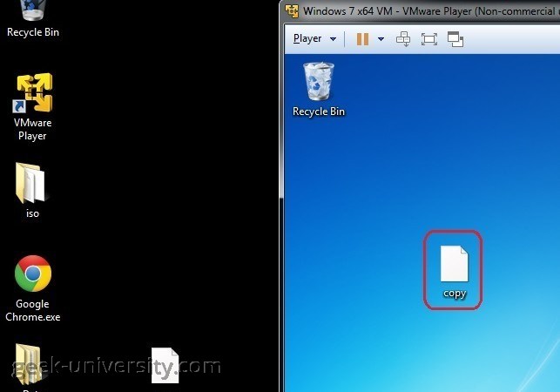Select the zipped folder icon at the bottom of the desktop
Image resolution: width=560 pixels, height=392 pixels.
[30, 364]
